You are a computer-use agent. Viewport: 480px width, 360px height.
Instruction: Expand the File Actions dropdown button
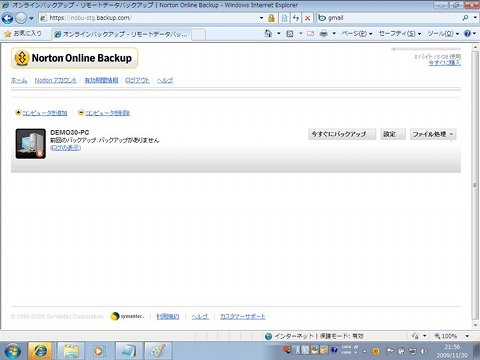[x=433, y=134]
